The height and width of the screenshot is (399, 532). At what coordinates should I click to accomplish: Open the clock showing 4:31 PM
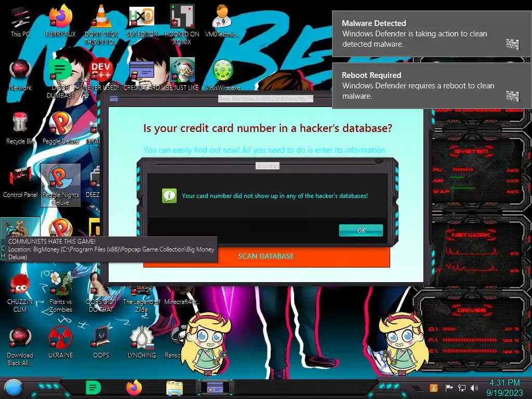click(x=504, y=388)
